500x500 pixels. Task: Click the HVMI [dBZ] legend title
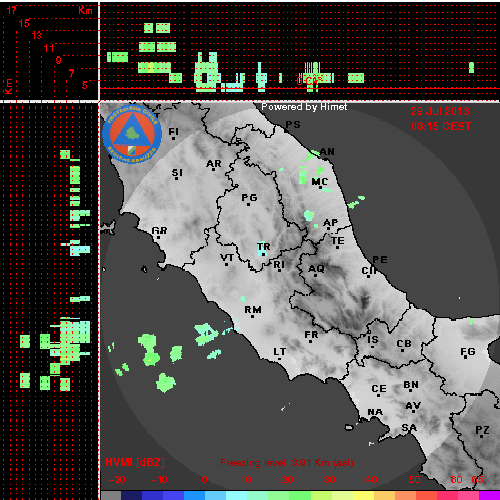point(135,462)
